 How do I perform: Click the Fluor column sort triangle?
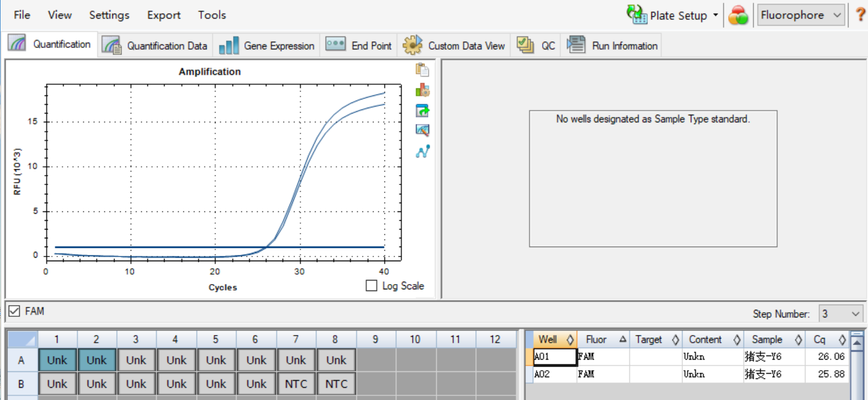tap(622, 340)
